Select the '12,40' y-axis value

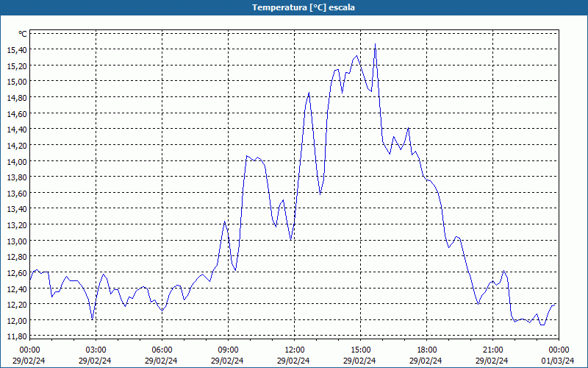(x=17, y=289)
